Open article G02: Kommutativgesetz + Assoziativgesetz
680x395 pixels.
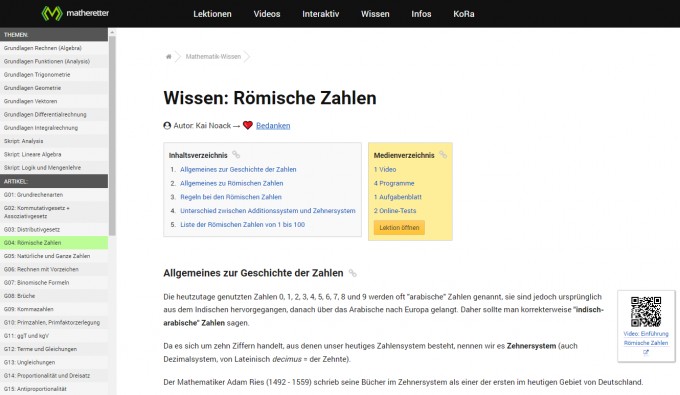tap(54, 212)
